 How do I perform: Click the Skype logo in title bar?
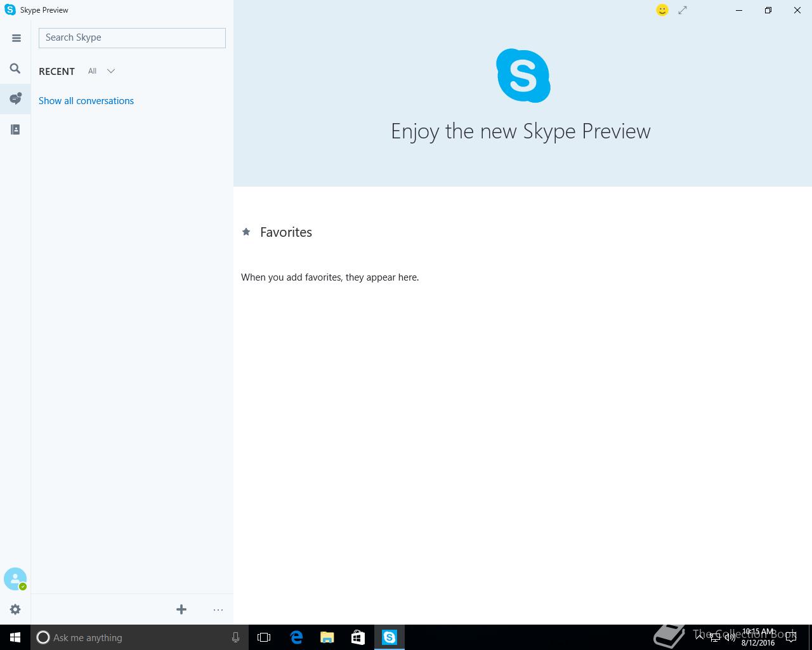click(10, 10)
